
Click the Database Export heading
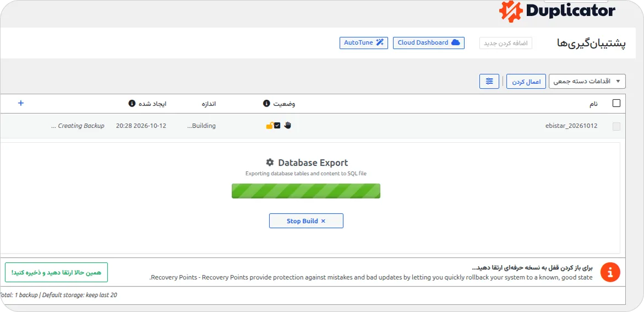313,163
